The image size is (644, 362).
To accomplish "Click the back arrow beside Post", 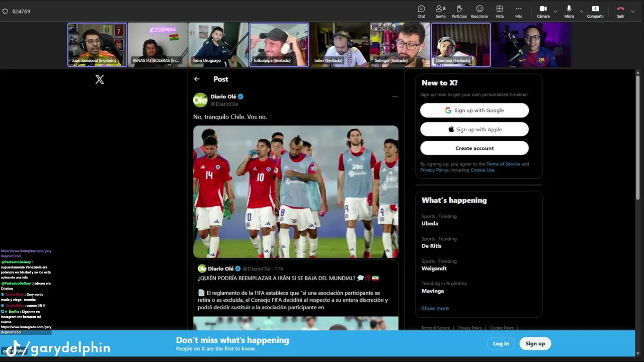I will tap(197, 79).
